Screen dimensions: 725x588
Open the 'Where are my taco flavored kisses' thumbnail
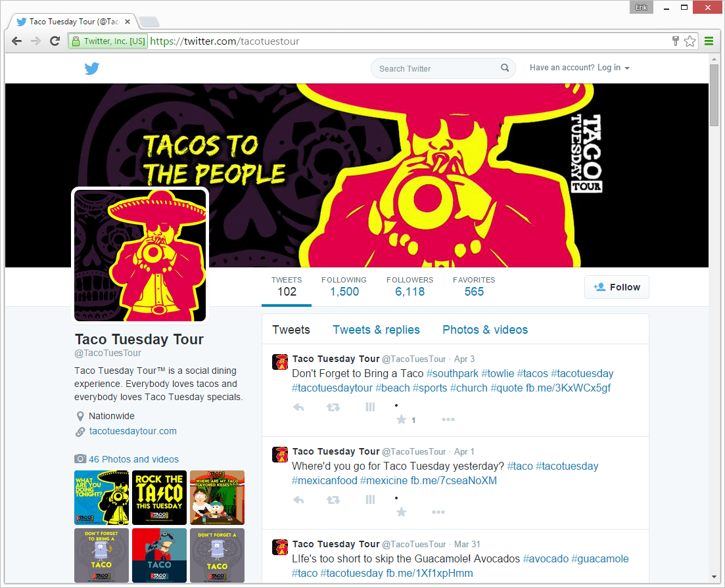[218, 497]
